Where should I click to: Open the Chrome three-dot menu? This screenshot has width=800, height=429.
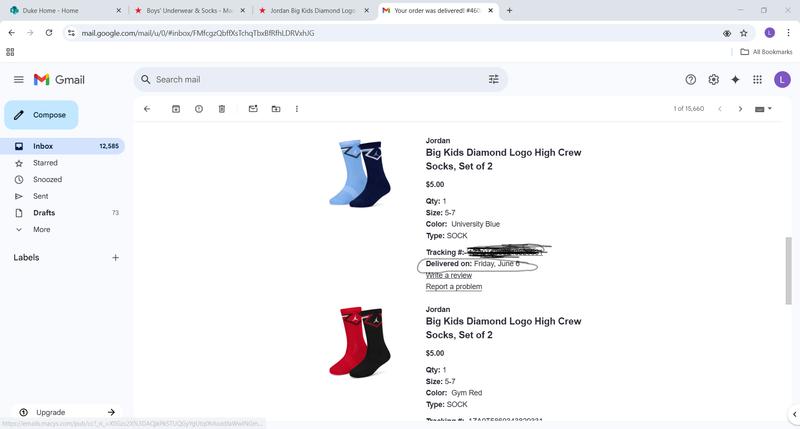[x=788, y=33]
